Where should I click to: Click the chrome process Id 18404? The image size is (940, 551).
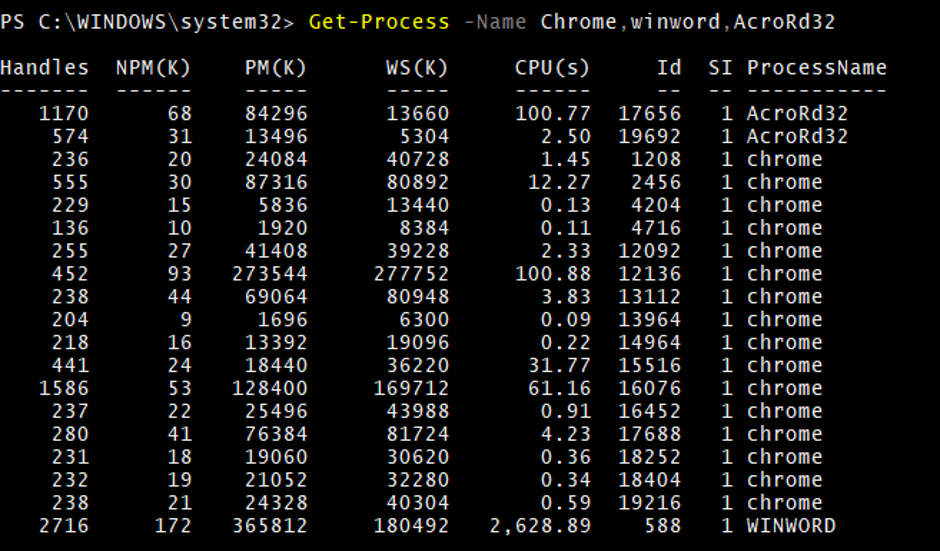650,480
